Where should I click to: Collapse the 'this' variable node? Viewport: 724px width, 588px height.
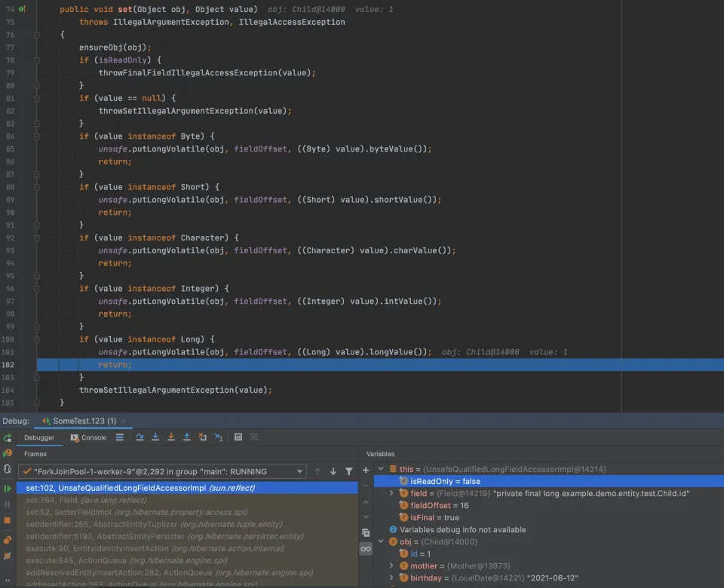pyautogui.click(x=381, y=469)
